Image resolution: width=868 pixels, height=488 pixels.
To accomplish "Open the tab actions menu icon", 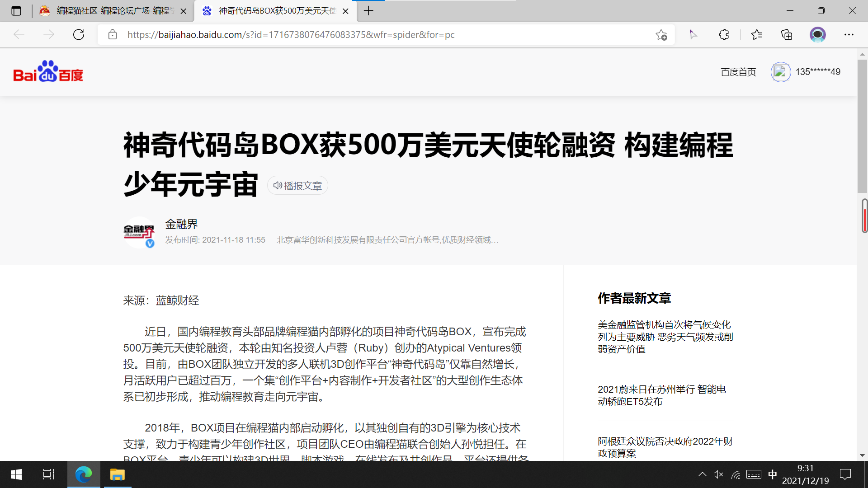I will pos(16,11).
